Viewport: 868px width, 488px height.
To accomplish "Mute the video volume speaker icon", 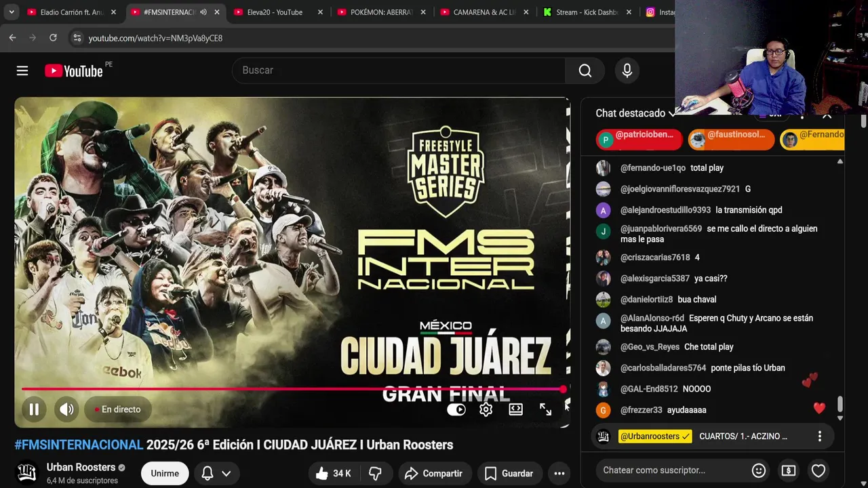I will [x=66, y=409].
